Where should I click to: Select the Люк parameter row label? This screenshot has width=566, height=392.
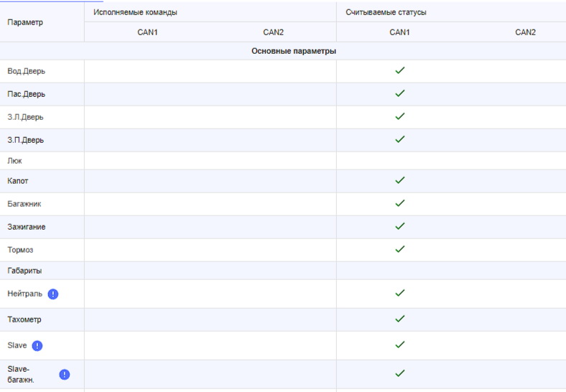point(14,161)
